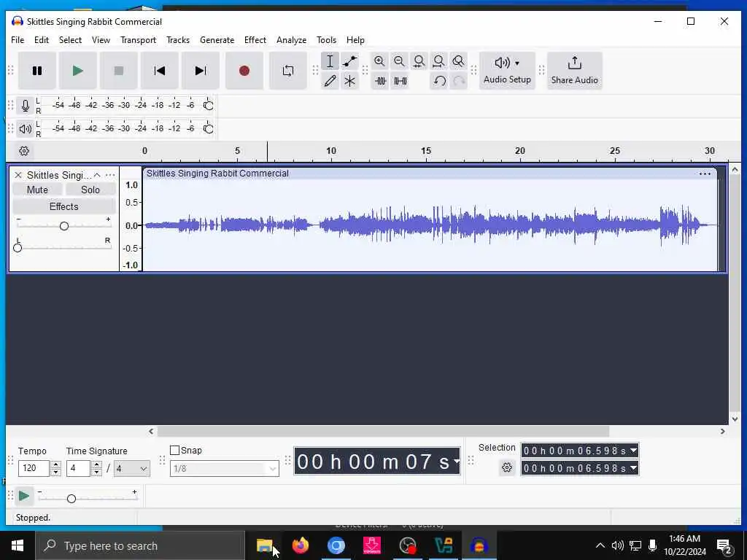
Task: Redo the last undone action
Action: (x=459, y=81)
